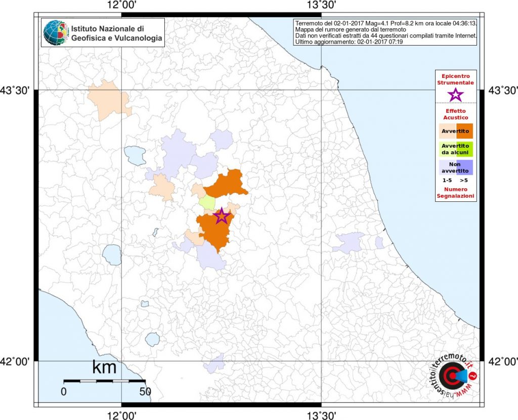Click the dark orange area north of the epicenter

226,185
